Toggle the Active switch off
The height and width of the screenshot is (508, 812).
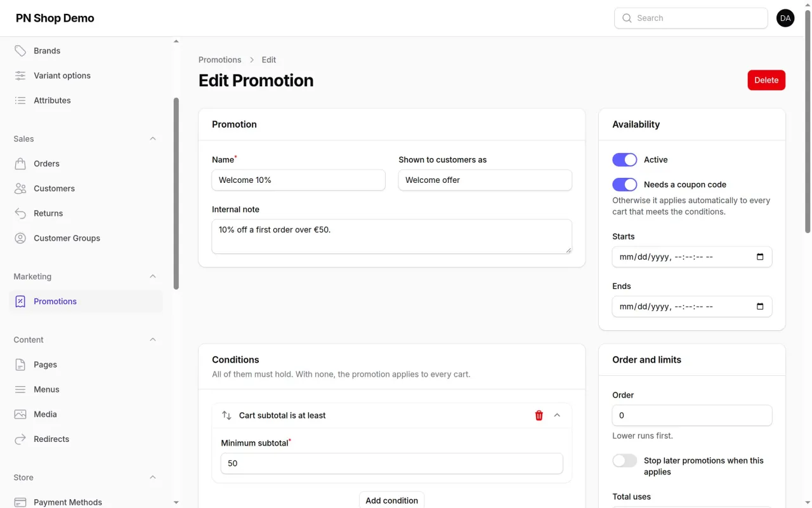click(625, 159)
